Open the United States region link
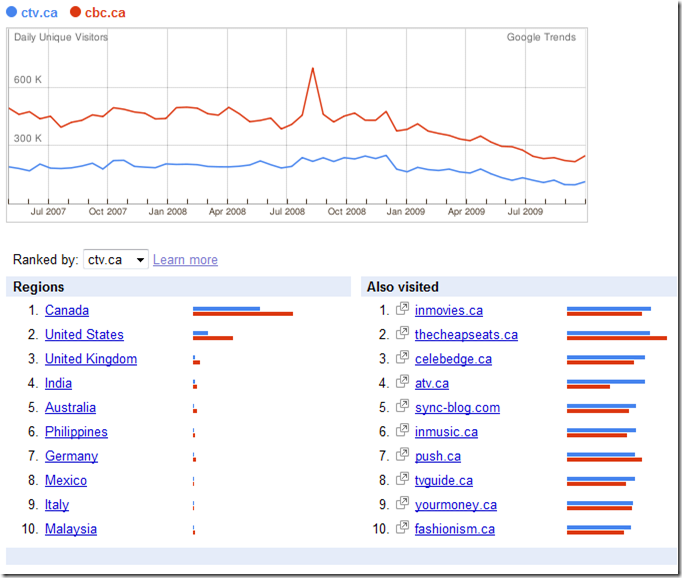Image resolution: width=682 pixels, height=578 pixels. [x=84, y=335]
